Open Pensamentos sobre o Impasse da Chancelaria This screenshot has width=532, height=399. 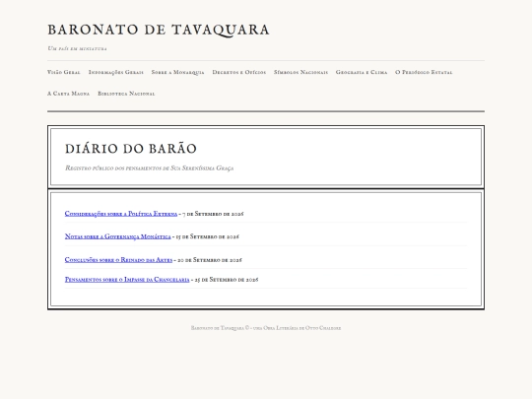pyautogui.click(x=127, y=280)
